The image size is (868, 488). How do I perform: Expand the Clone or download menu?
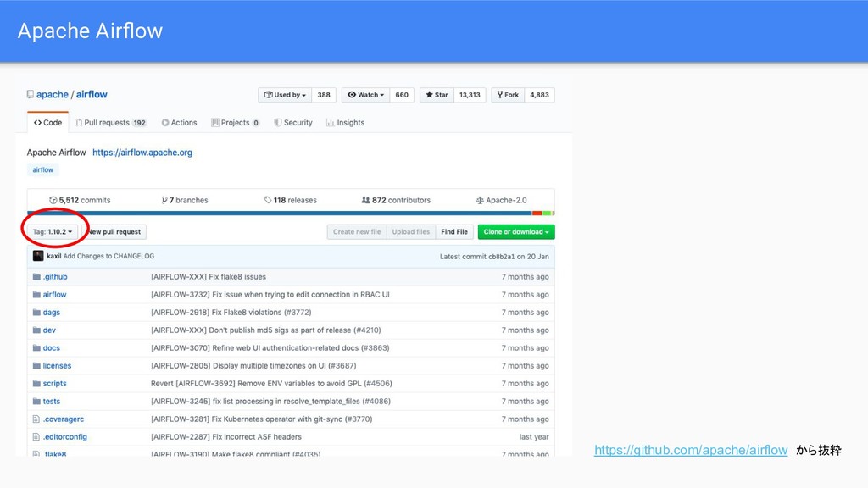pyautogui.click(x=516, y=232)
